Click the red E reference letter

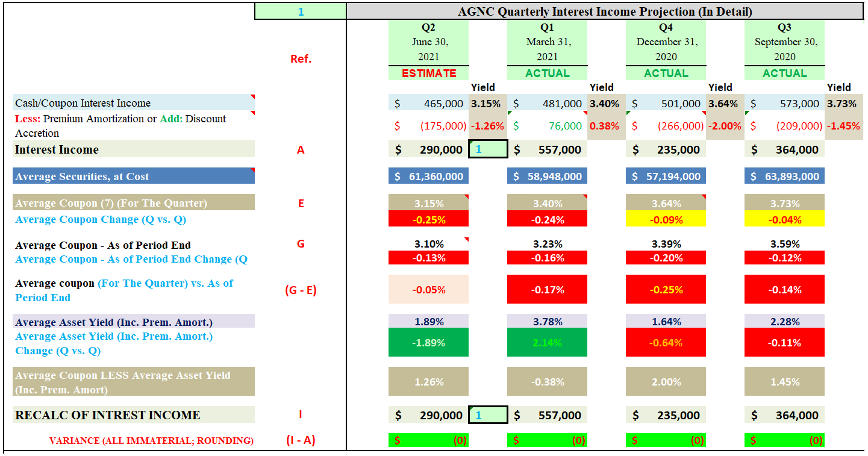301,203
